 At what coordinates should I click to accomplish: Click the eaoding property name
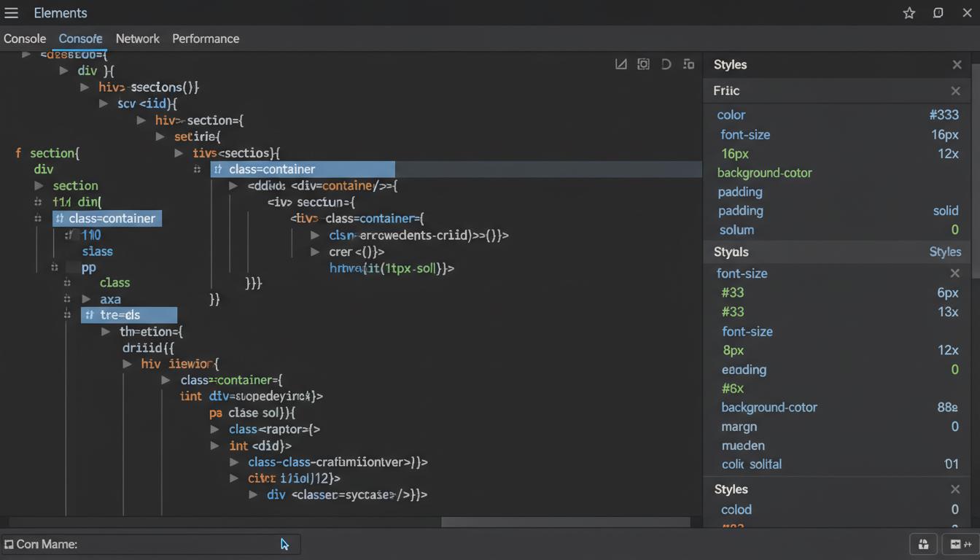click(x=744, y=370)
